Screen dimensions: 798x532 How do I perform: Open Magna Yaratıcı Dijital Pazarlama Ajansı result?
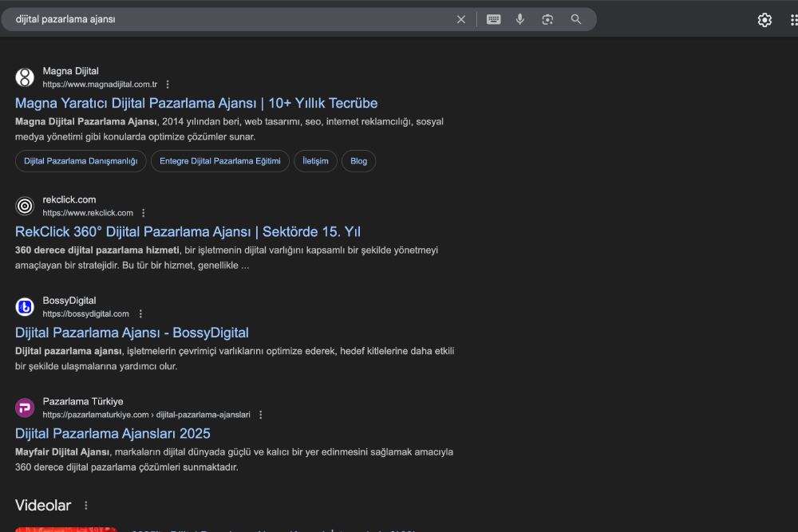196,103
